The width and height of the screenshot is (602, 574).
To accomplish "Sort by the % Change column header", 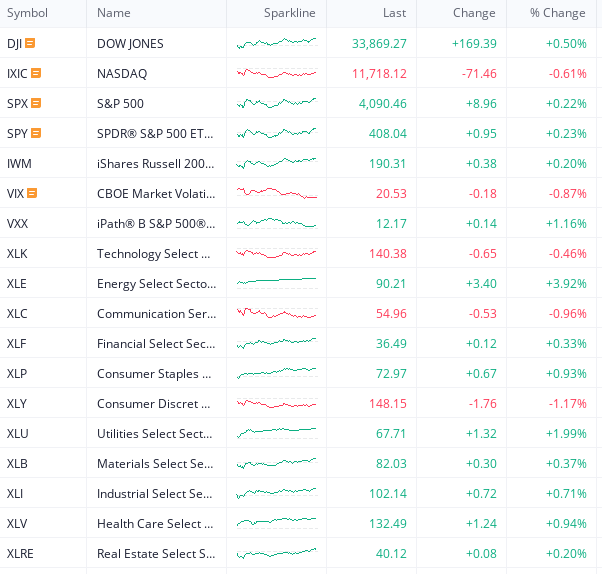I will tap(557, 13).
